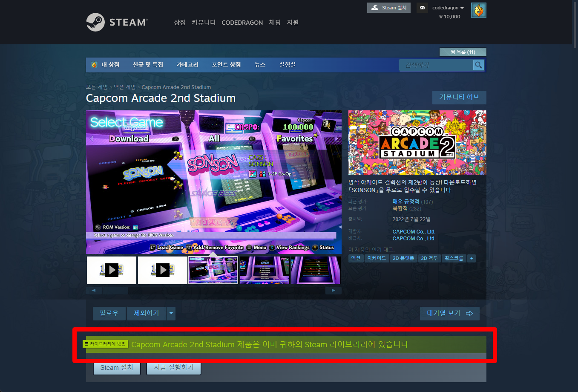Open the 제외하기 dropdown arrow
The image size is (578, 392).
point(171,313)
